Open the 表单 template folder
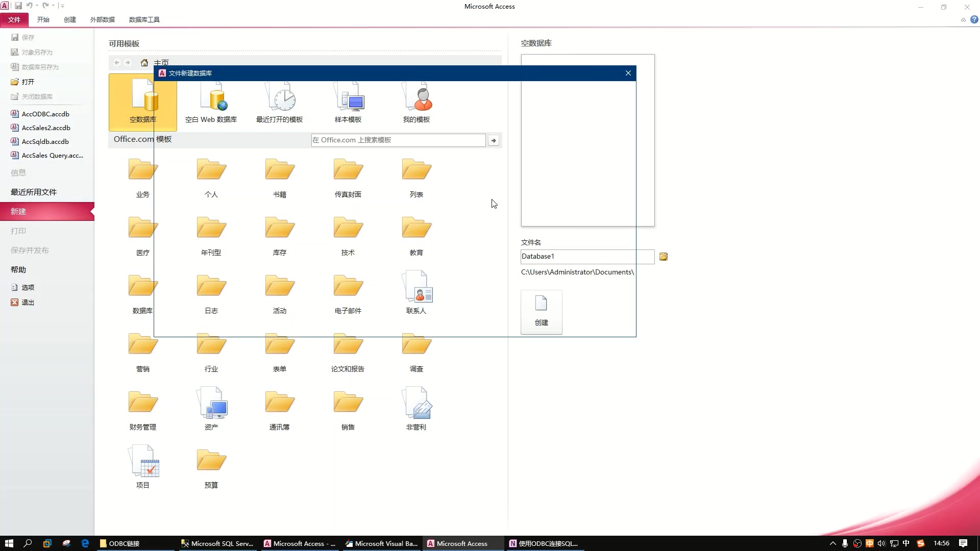Image resolution: width=980 pixels, height=551 pixels. click(279, 353)
